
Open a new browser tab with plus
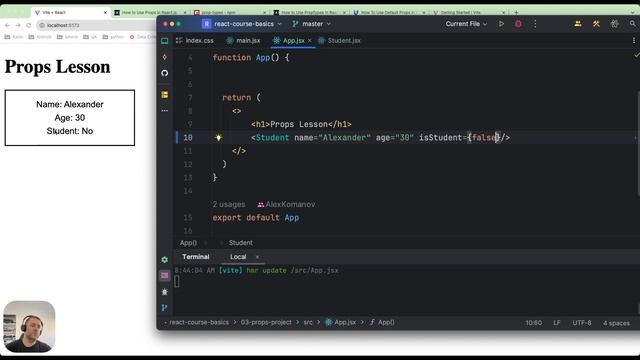516,13
